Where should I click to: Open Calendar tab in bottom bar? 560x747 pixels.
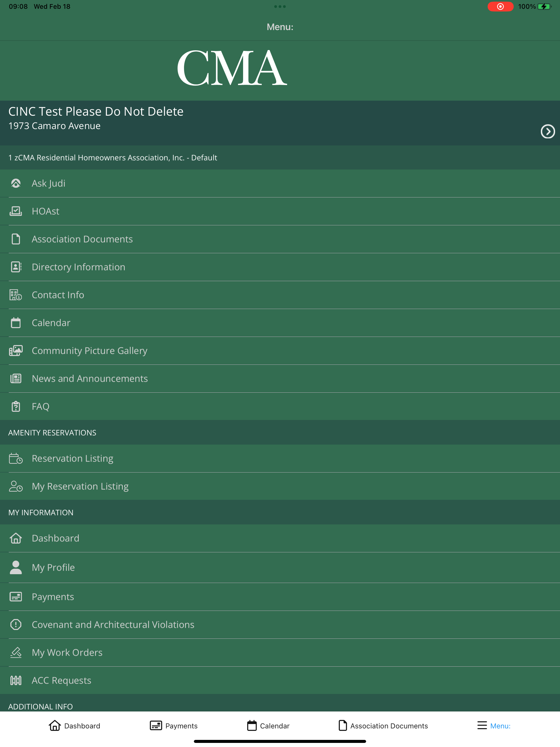[268, 726]
